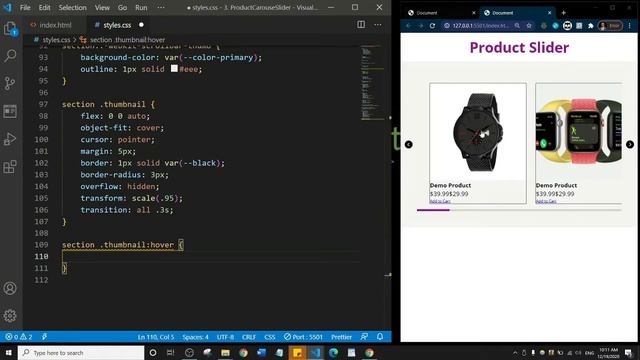This screenshot has width=640, height=360.
Task: Click the next arrow on the product slider
Action: (630, 144)
